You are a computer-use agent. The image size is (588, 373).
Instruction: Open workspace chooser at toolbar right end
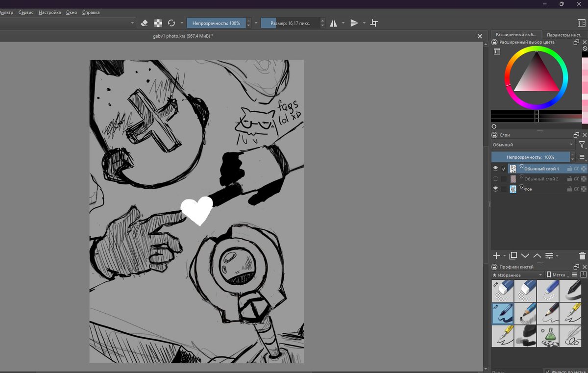point(582,23)
